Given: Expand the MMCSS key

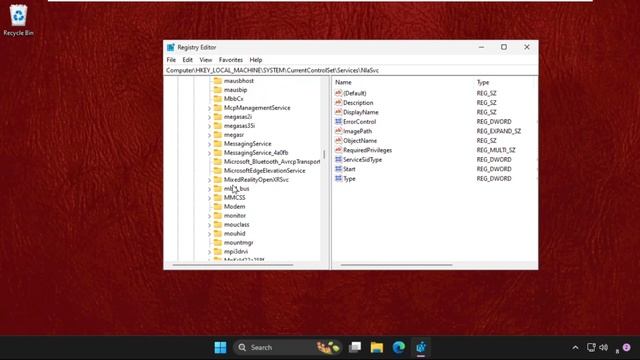Looking at the screenshot, I should [209, 198].
